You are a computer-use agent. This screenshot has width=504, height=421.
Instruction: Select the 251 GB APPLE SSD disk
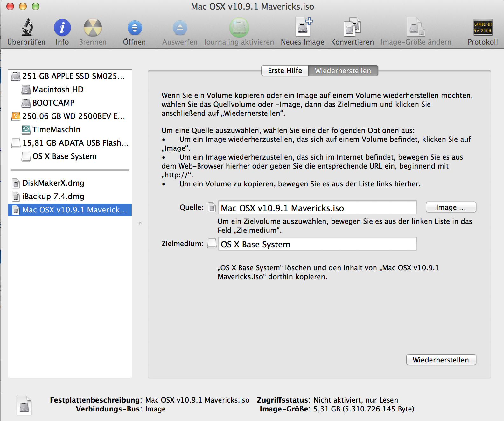70,76
